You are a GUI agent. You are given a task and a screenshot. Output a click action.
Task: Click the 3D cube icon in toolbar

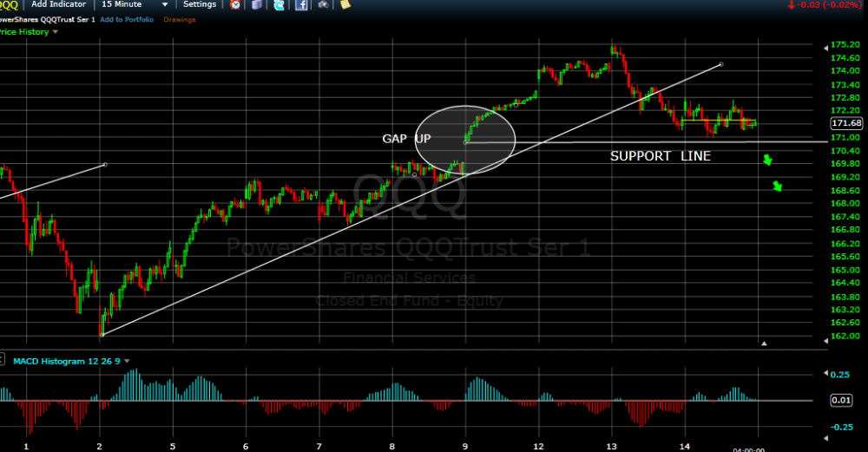(x=257, y=5)
